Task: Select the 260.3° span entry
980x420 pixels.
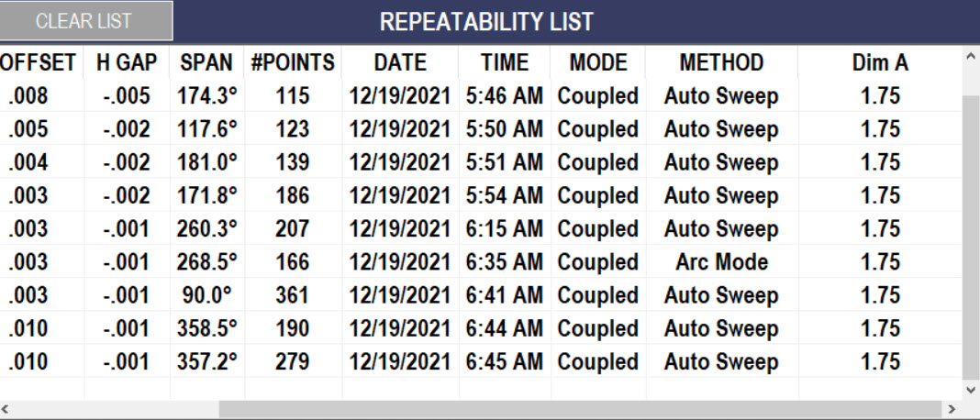Action: pos(206,228)
